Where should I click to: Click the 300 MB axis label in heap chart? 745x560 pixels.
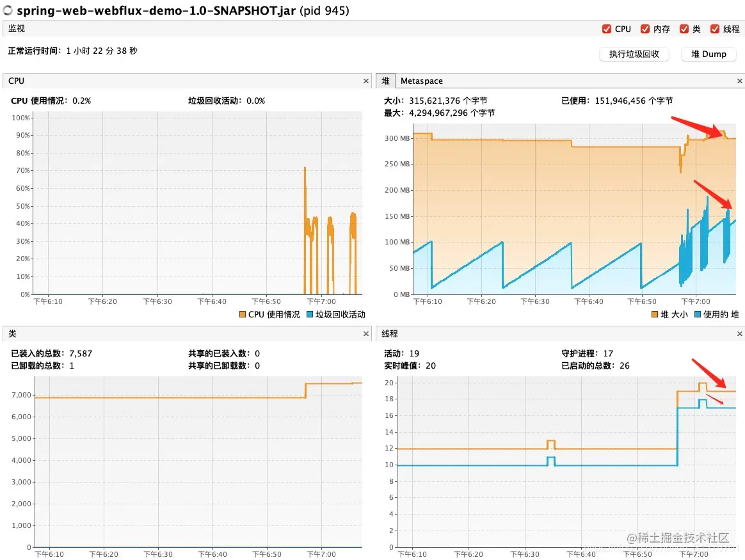[x=397, y=138]
